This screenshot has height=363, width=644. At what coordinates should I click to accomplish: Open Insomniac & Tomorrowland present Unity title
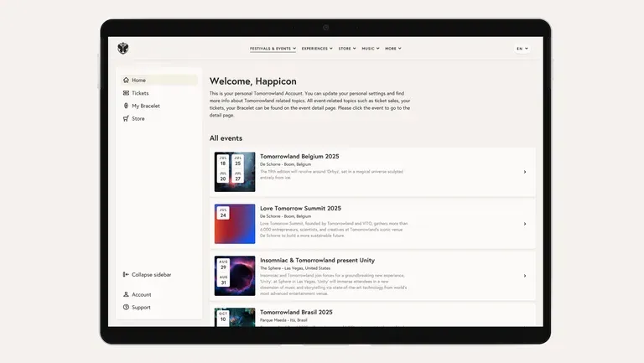[x=317, y=261]
